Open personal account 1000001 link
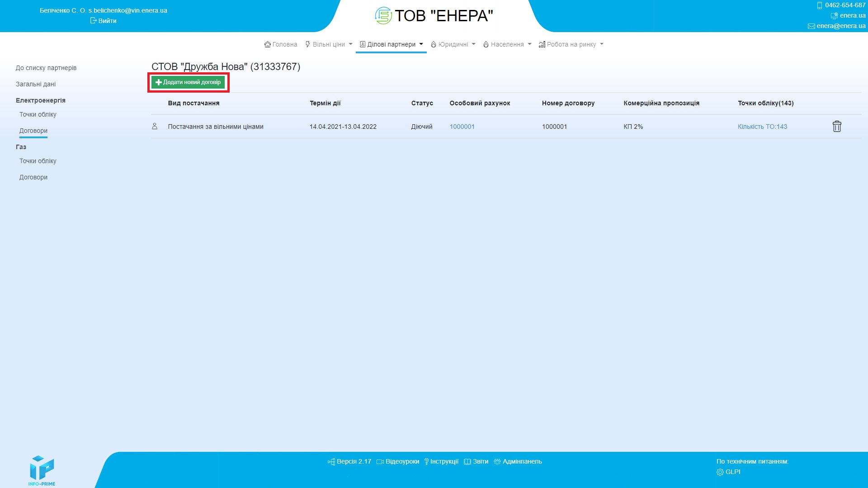Viewport: 868px width, 488px height. 462,127
